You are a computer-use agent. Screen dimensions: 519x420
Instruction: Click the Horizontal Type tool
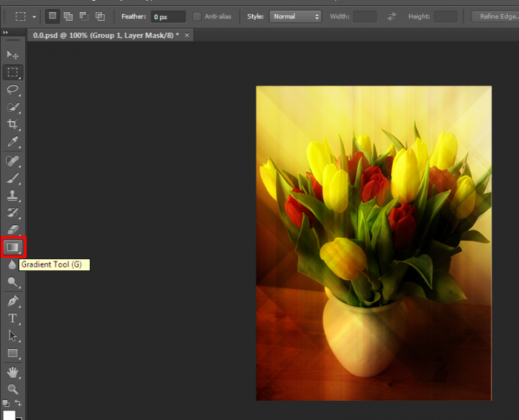click(x=13, y=319)
